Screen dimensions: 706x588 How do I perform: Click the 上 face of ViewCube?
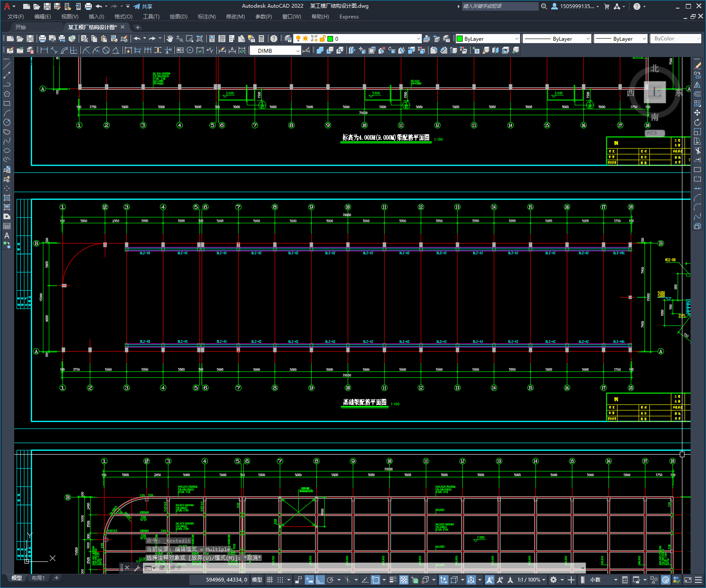click(655, 92)
